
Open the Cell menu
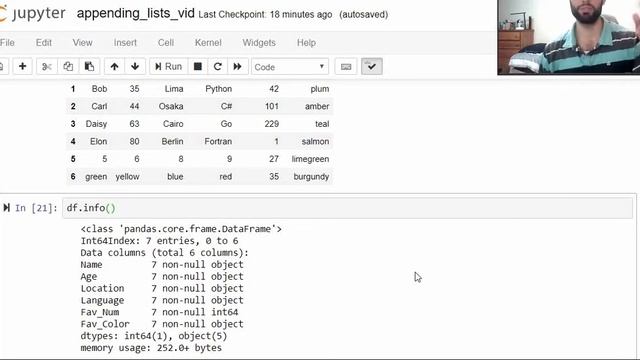point(166,42)
